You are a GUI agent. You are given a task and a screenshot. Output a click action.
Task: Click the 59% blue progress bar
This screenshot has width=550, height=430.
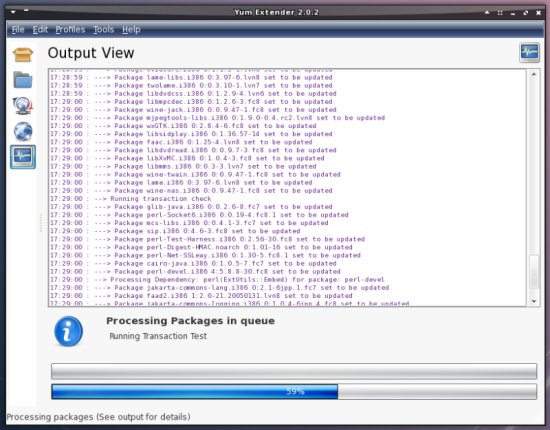click(294, 391)
